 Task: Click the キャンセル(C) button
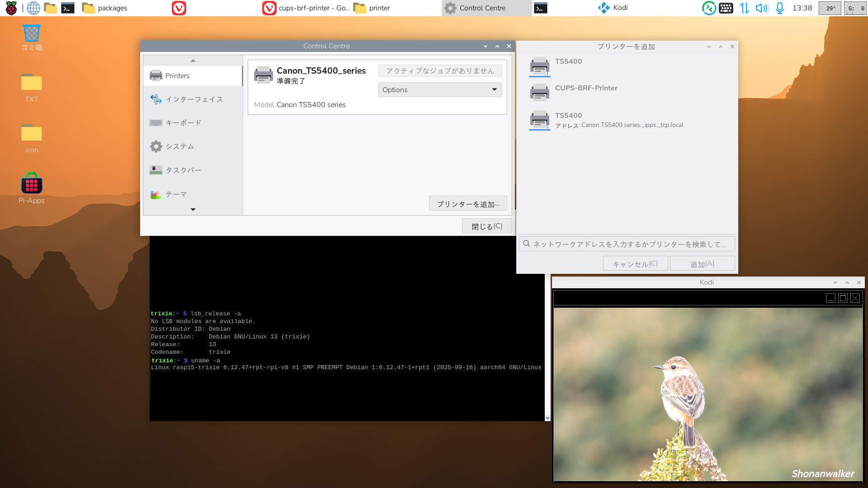tap(635, 264)
